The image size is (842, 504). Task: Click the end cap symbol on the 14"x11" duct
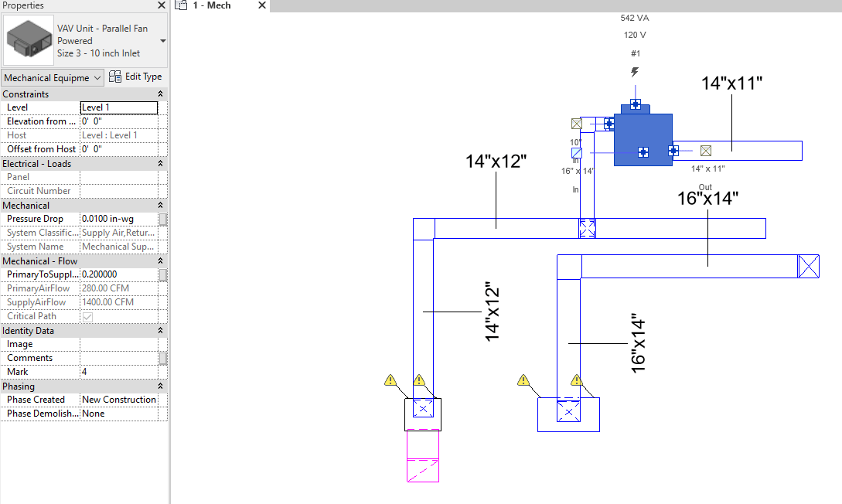tap(705, 150)
